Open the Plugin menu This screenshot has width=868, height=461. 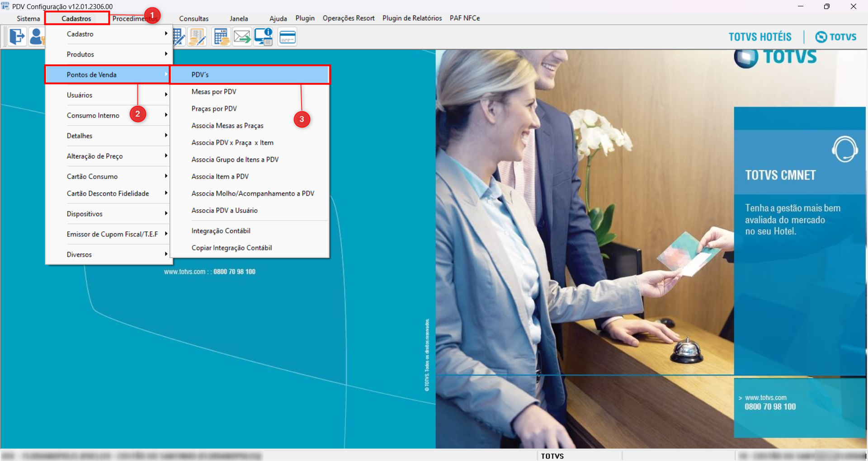[x=305, y=18]
